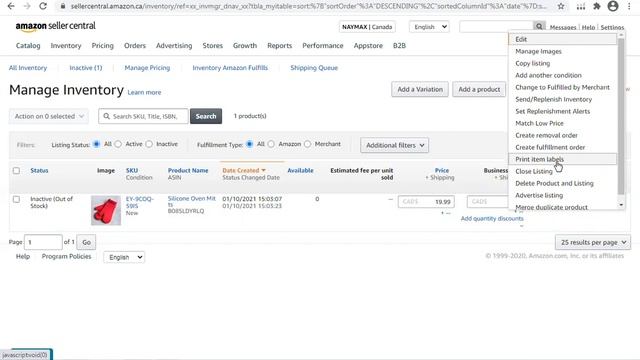Open the 25 results per page dropdown
The width and height of the screenshot is (640, 360).
(x=593, y=242)
